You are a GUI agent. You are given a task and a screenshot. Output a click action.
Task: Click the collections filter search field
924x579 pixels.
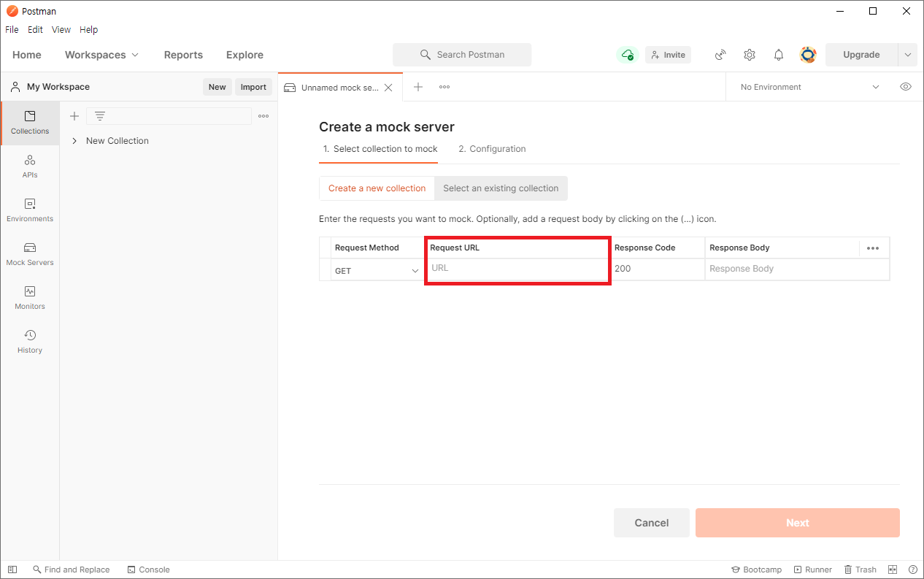169,116
